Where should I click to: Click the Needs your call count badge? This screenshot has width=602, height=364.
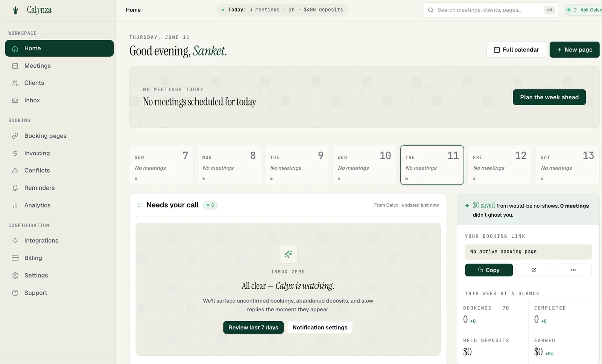(210, 205)
